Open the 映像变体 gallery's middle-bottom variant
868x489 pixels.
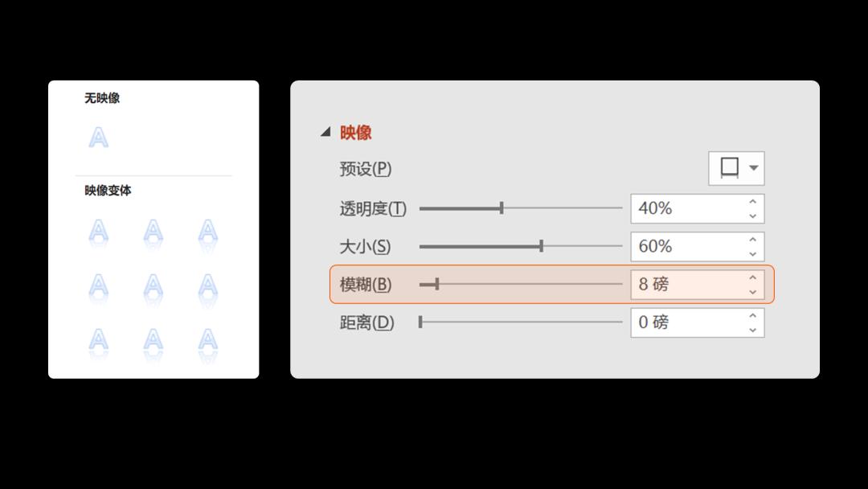(153, 340)
